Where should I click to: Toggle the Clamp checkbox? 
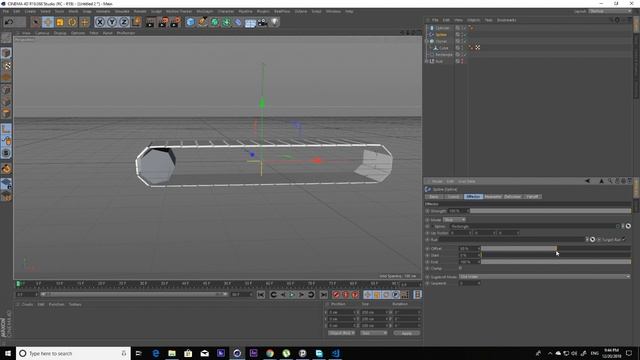pos(460,268)
